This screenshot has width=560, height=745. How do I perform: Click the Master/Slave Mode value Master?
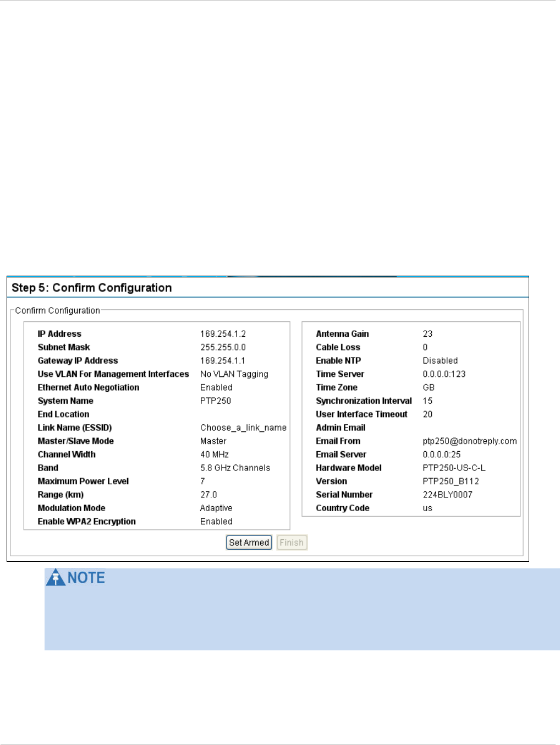[x=213, y=441]
